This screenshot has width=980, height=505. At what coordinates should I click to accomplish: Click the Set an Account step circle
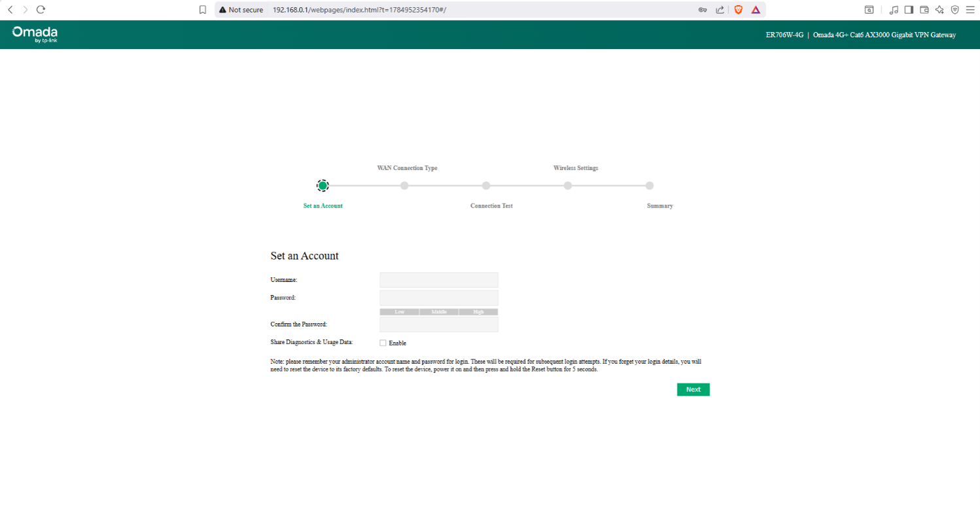point(323,186)
